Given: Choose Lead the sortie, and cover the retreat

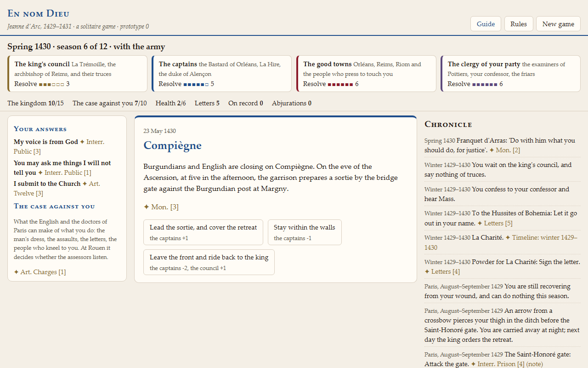Looking at the screenshot, I should point(203,232).
